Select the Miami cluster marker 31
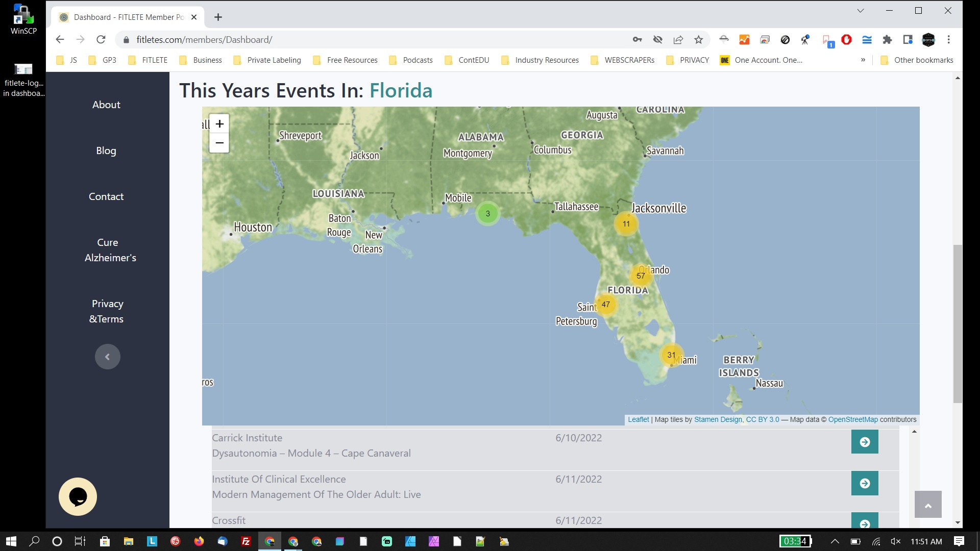Screen dimensions: 980x551 (x=671, y=355)
